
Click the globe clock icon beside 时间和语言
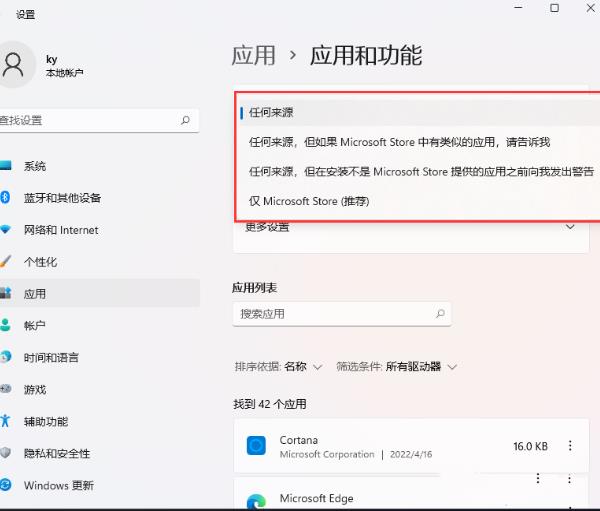[x=5, y=357]
